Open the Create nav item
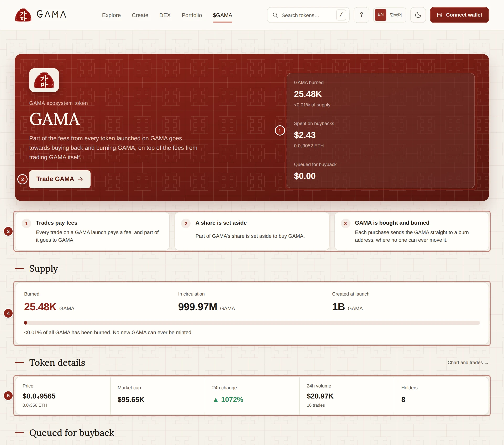 tap(140, 15)
